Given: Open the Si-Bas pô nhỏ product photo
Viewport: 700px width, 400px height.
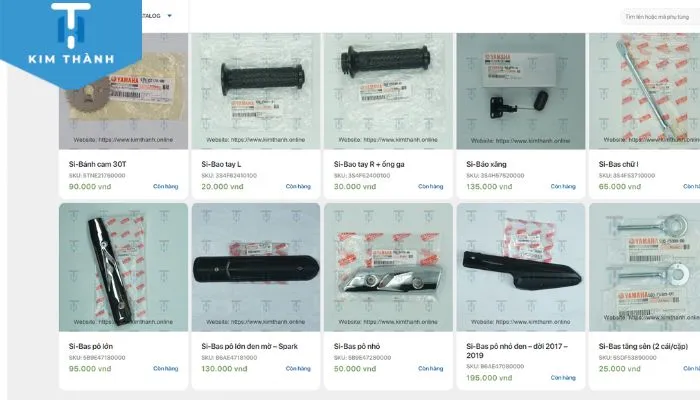Looking at the screenshot, I should point(388,267).
